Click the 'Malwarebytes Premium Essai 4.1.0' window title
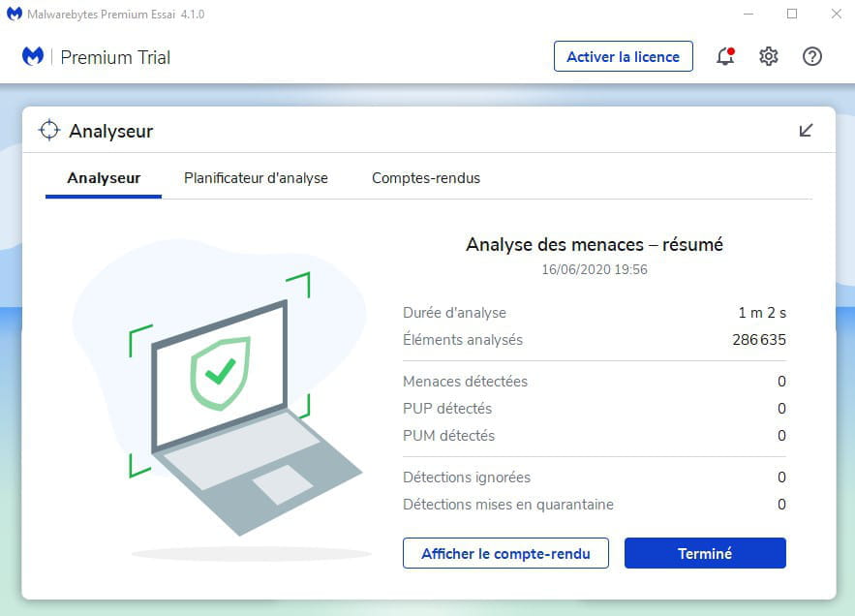 [115, 15]
